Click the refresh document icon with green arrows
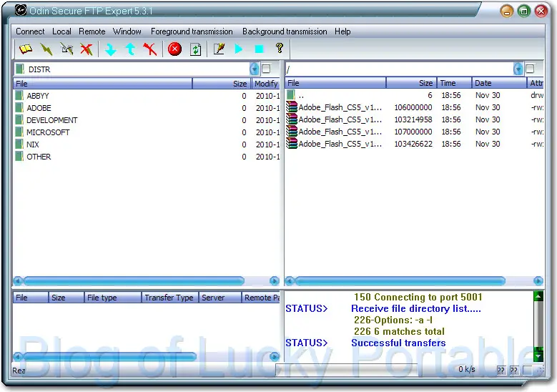This screenshot has width=557, height=392. pos(195,49)
